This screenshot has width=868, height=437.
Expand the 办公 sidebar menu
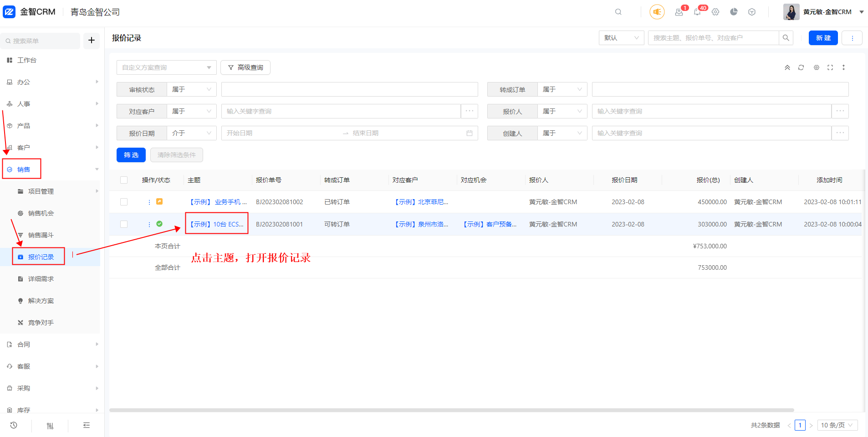point(50,82)
